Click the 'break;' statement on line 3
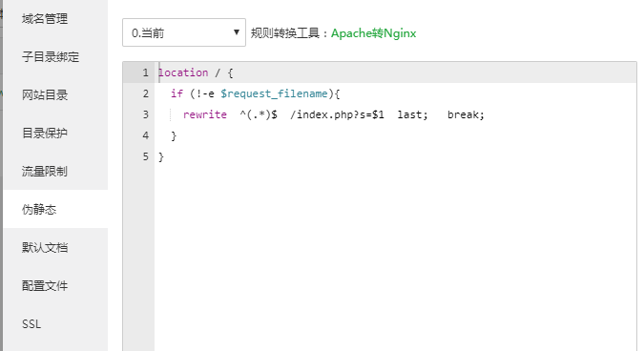The height and width of the screenshot is (351, 644). pyautogui.click(x=466, y=115)
